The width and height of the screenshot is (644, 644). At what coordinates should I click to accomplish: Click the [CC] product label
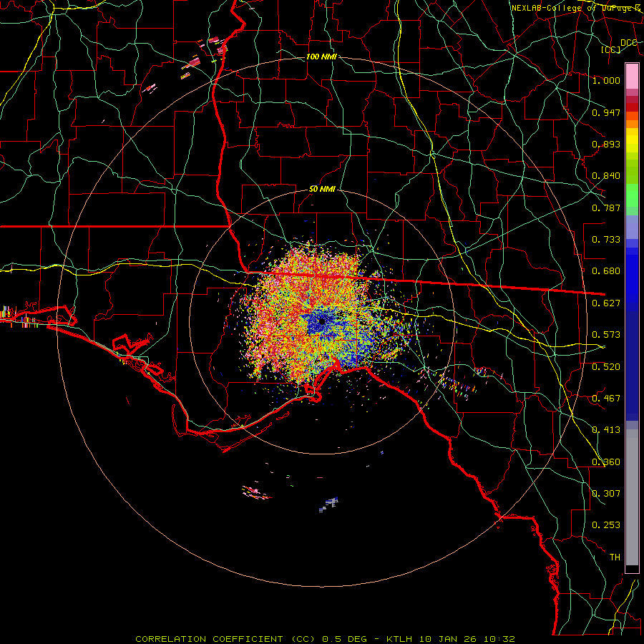[611, 49]
